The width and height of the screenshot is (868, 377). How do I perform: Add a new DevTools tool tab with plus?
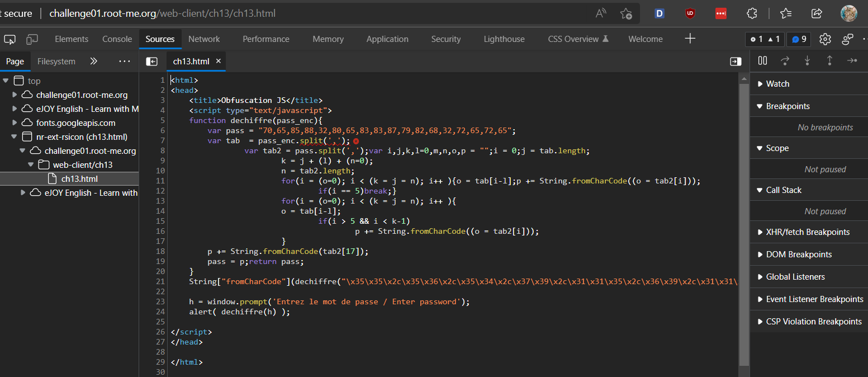(x=690, y=39)
